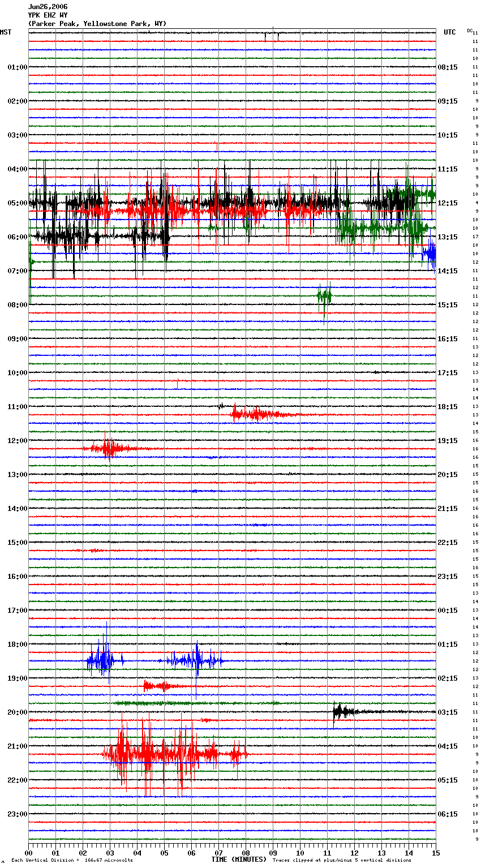This screenshot has width=481, height=868.
Task: Click minute tick label 09 on the axis
Action: [x=273, y=852]
